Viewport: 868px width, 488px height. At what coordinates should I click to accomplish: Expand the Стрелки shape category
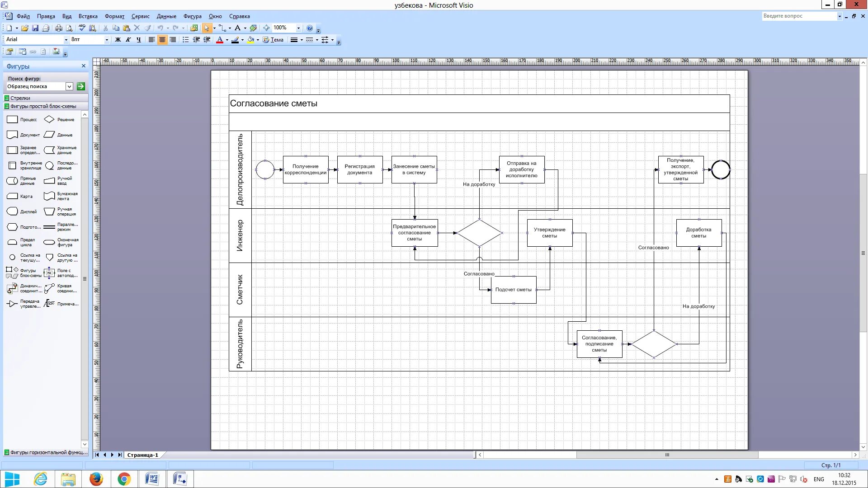[20, 98]
